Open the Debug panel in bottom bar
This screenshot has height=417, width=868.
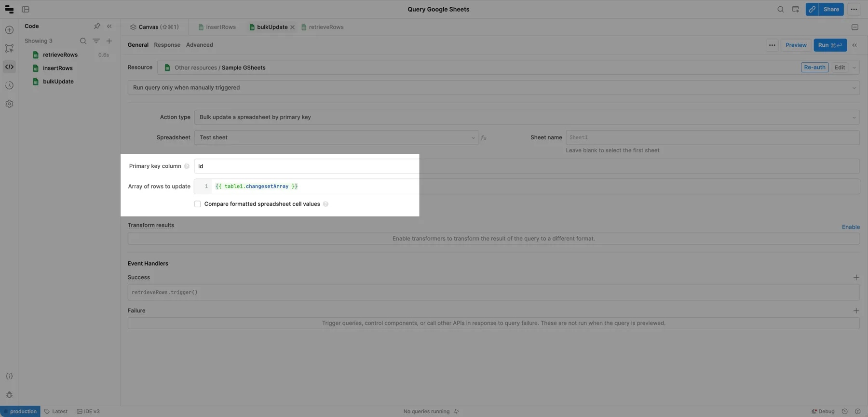tap(823, 411)
